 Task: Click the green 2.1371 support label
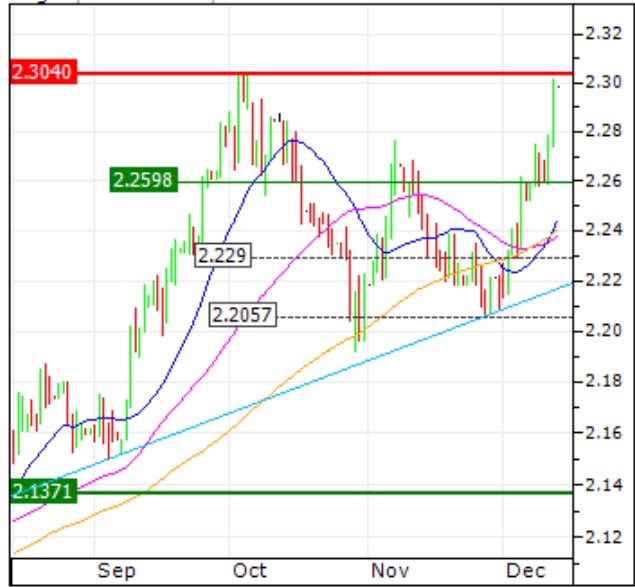[43, 491]
